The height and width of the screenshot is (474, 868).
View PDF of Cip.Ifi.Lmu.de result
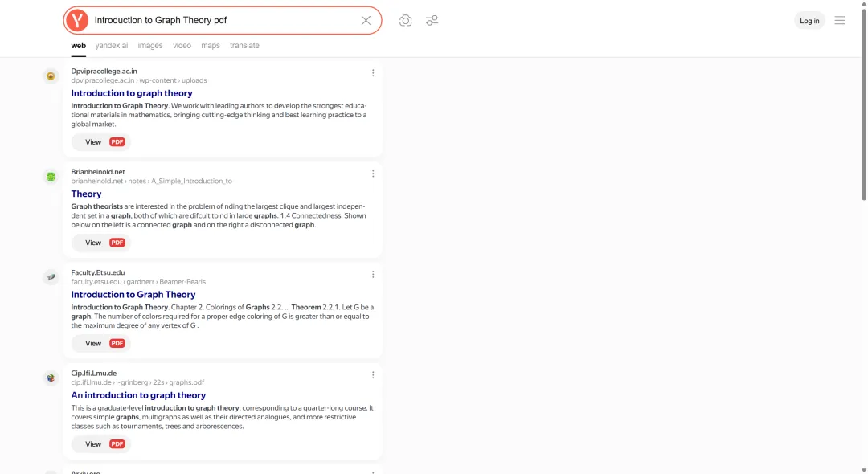click(101, 444)
